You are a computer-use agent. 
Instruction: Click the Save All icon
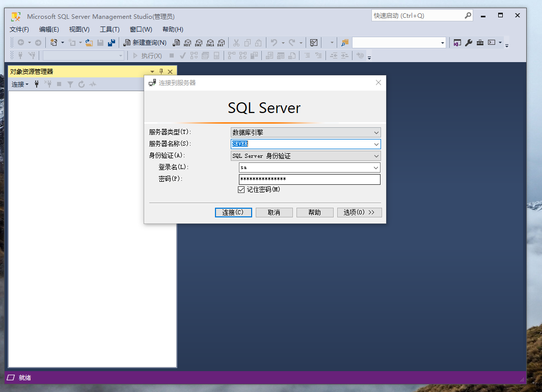coord(111,42)
